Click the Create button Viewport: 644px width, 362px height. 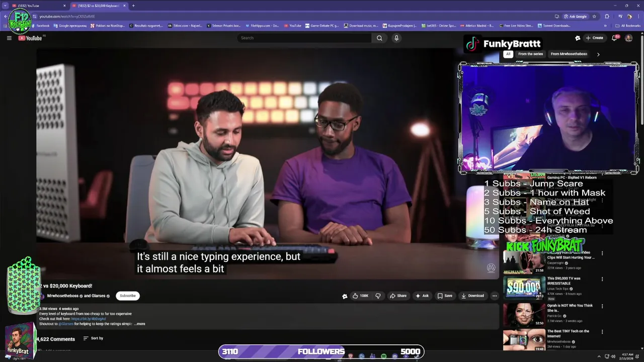594,38
